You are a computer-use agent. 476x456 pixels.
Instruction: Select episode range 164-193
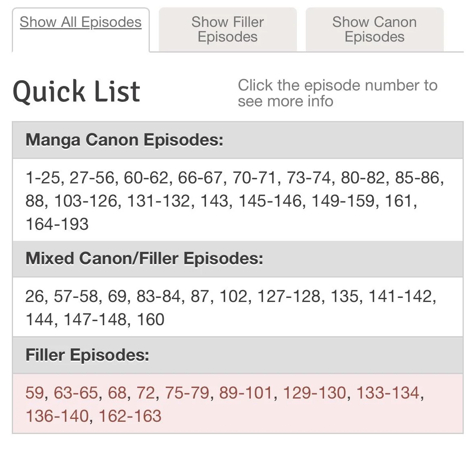(x=57, y=224)
